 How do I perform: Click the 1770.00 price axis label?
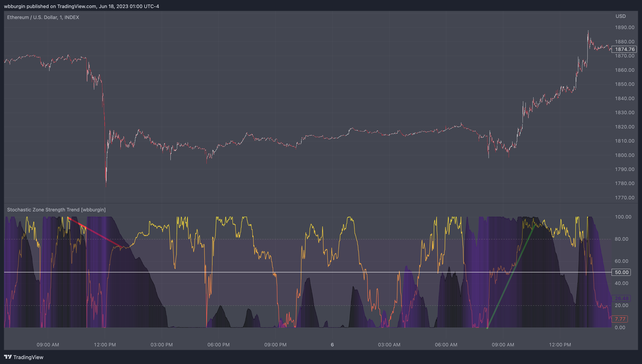point(625,198)
